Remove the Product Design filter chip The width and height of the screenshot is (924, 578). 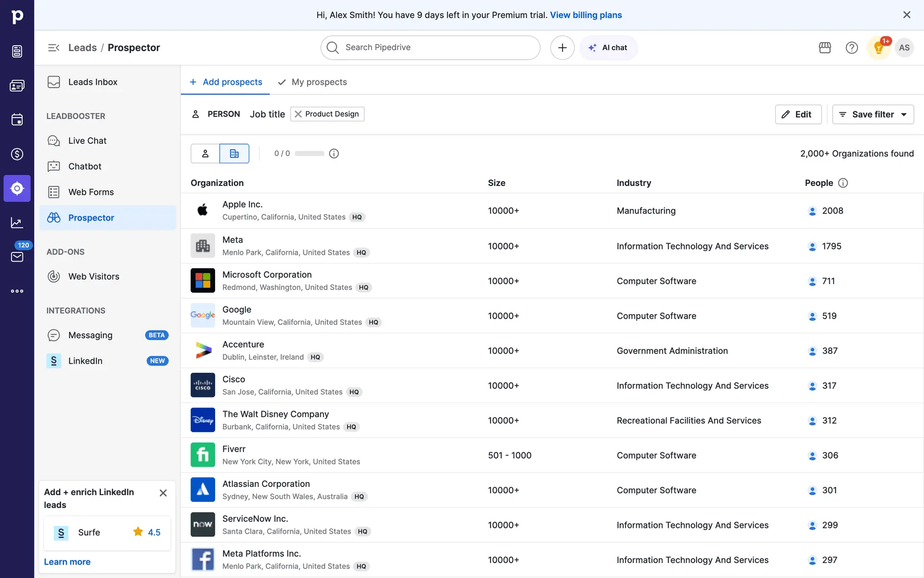pos(298,114)
